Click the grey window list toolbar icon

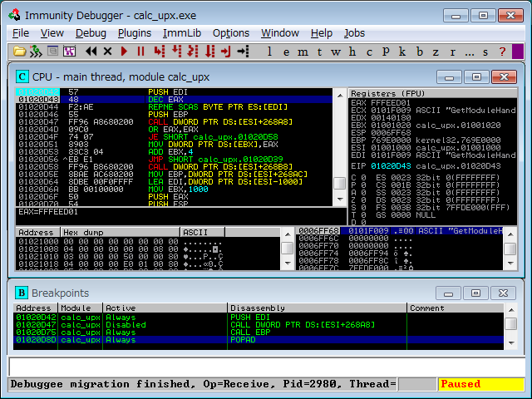(x=52, y=52)
